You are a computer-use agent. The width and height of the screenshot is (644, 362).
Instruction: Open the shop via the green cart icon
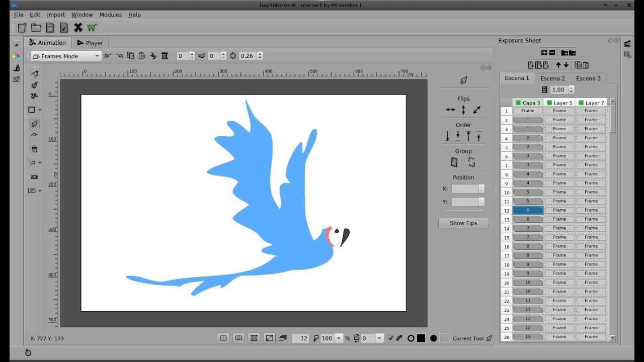click(x=92, y=28)
